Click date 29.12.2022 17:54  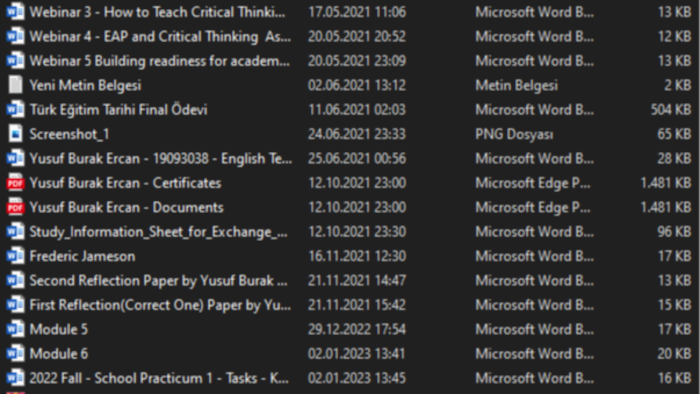tap(357, 329)
